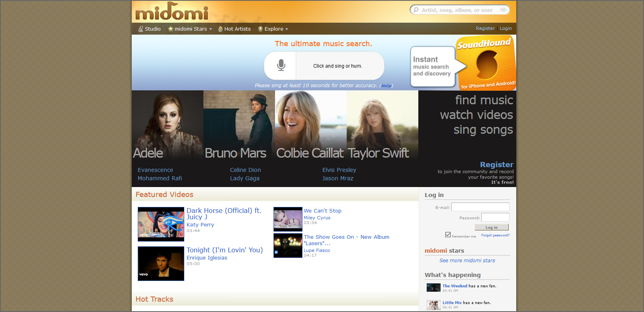Open The Weeknd activity thumbnail
Screen dimensions: 644x312
click(433, 288)
